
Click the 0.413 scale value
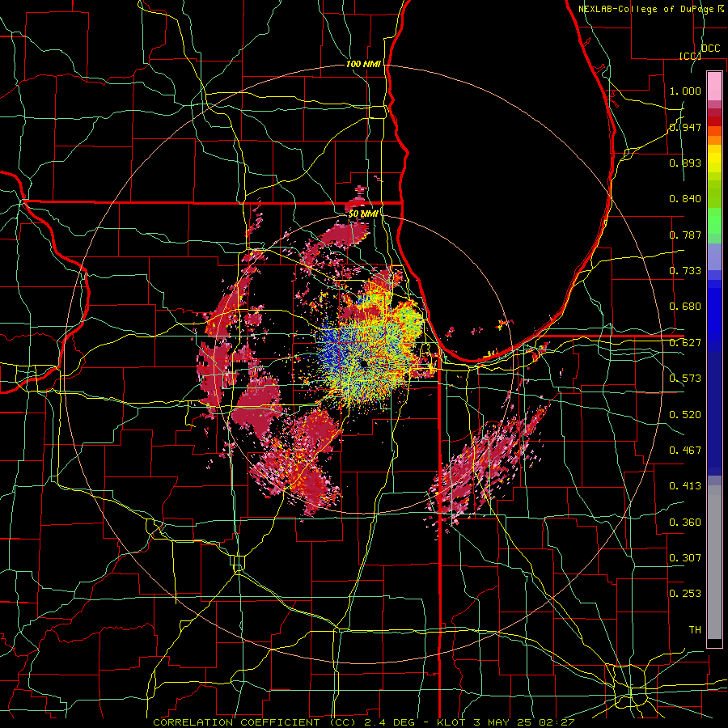685,486
